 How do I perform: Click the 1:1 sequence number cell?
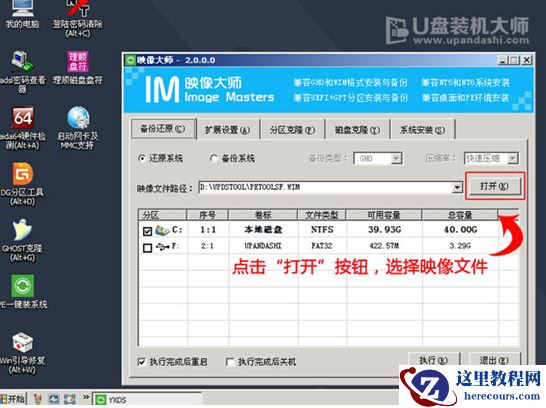tap(208, 230)
